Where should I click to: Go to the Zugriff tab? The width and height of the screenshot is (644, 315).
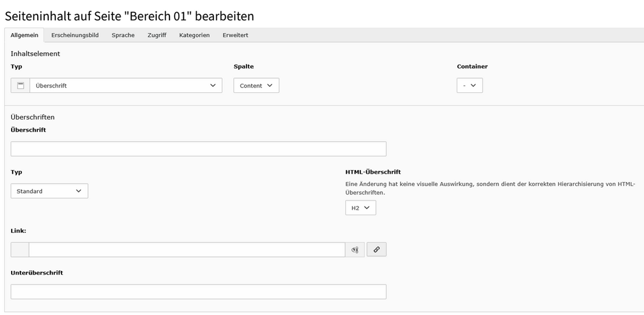click(x=157, y=35)
